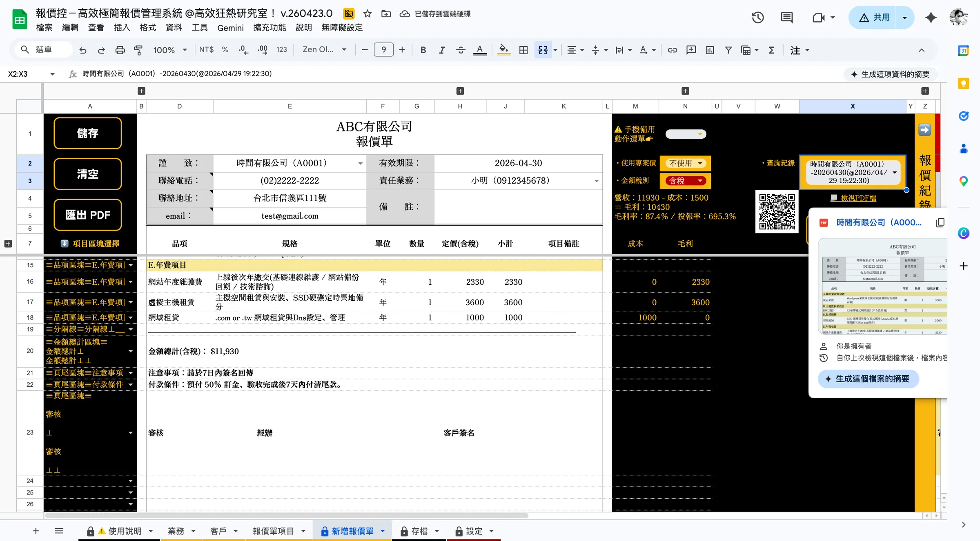The height and width of the screenshot is (541, 980).
Task: Open the 擴充功能 menu
Action: point(269,28)
